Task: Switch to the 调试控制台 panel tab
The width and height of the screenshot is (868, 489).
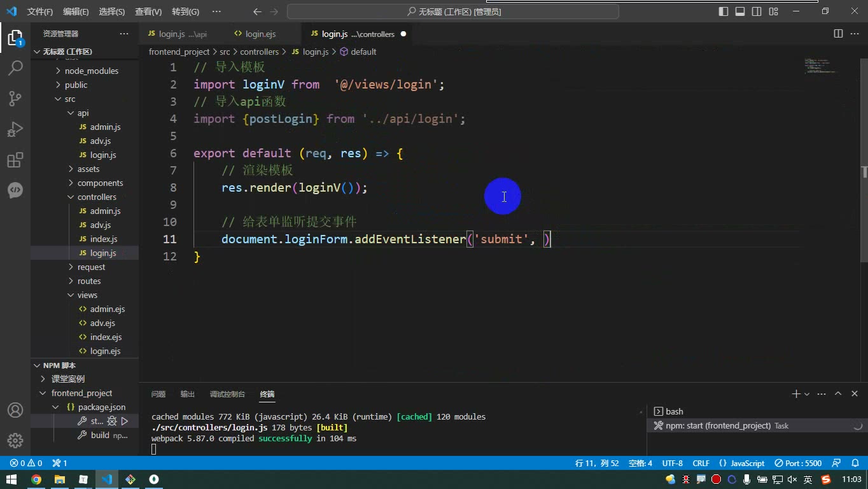Action: [227, 394]
